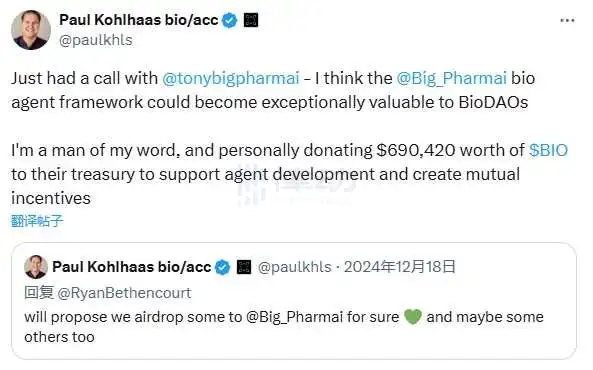The height and width of the screenshot is (370, 593).
Task: Open the quoted tweet text about airdrop
Action: point(284,326)
